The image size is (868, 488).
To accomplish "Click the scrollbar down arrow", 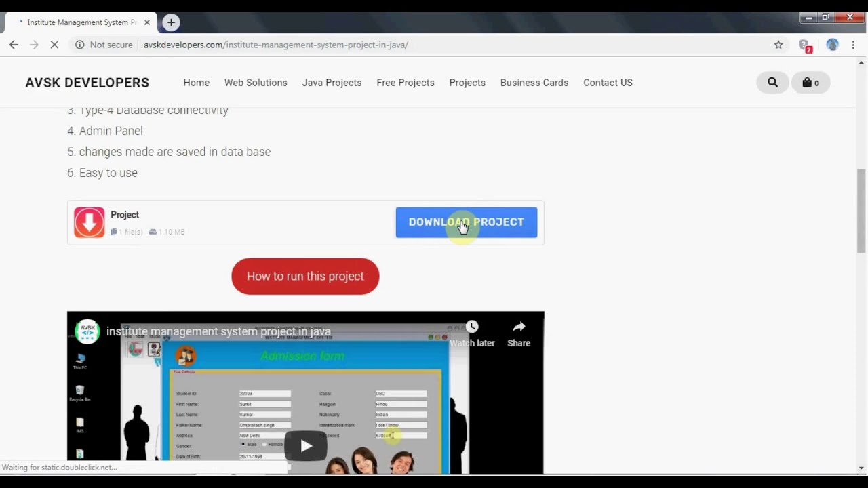I will click(x=861, y=468).
